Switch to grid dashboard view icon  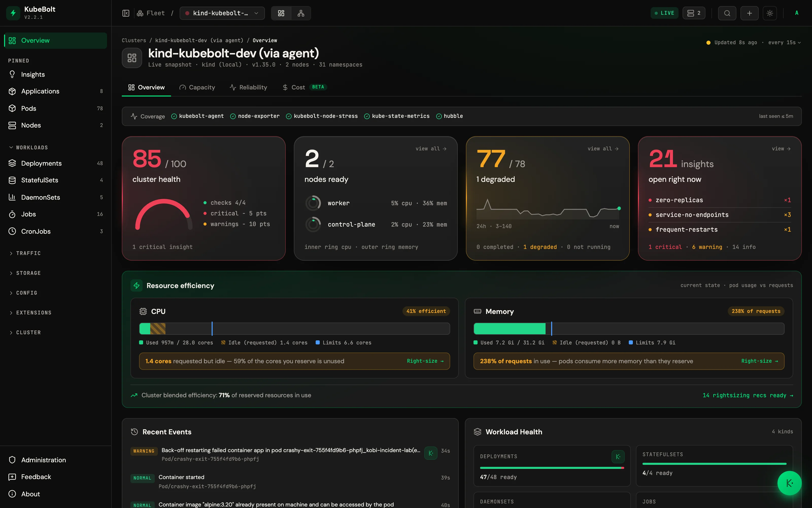click(281, 13)
